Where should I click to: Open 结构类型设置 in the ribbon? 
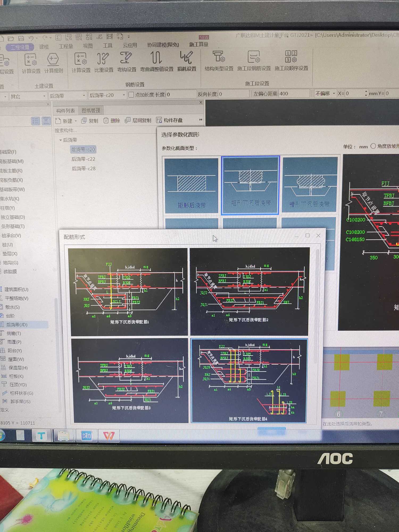[219, 61]
